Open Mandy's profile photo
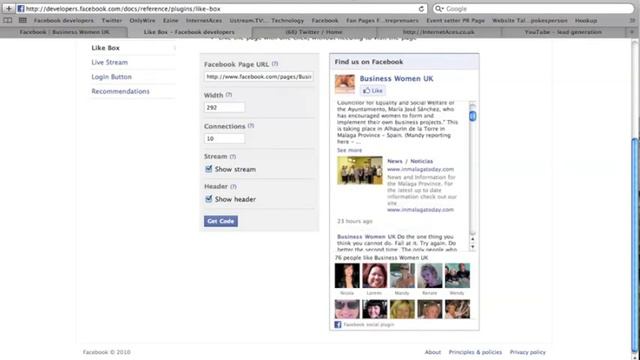 [402, 276]
